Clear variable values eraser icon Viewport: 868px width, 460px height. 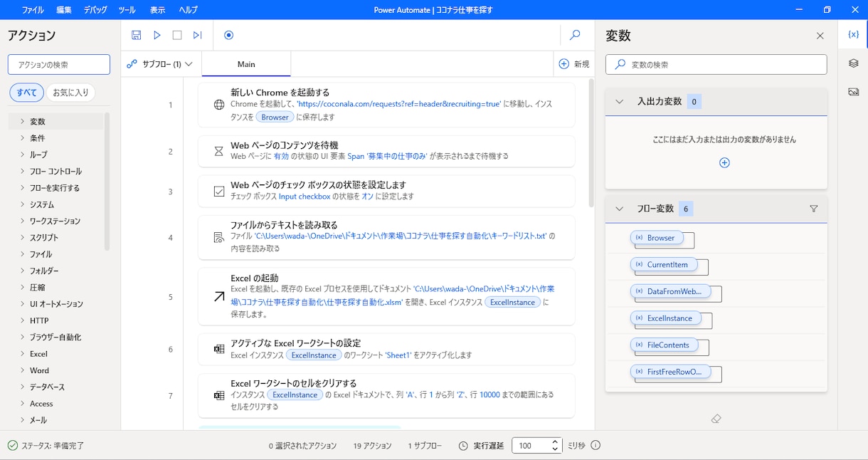[716, 419]
